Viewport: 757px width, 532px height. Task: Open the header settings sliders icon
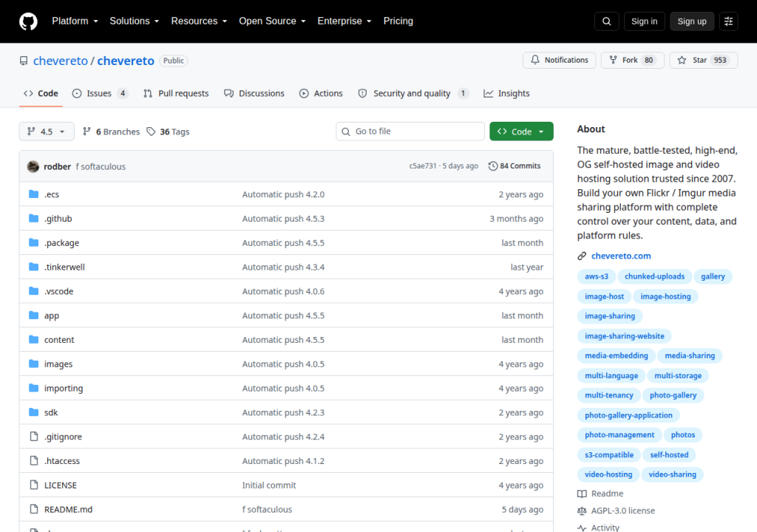point(728,21)
